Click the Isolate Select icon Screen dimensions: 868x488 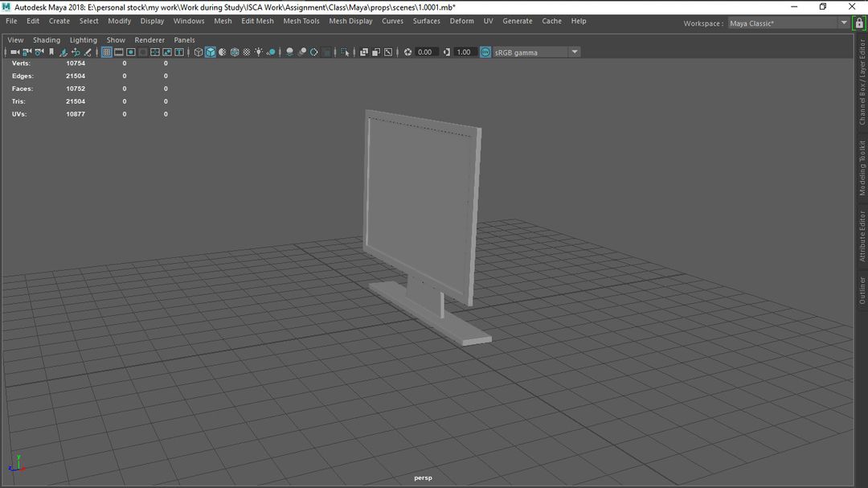(346, 52)
